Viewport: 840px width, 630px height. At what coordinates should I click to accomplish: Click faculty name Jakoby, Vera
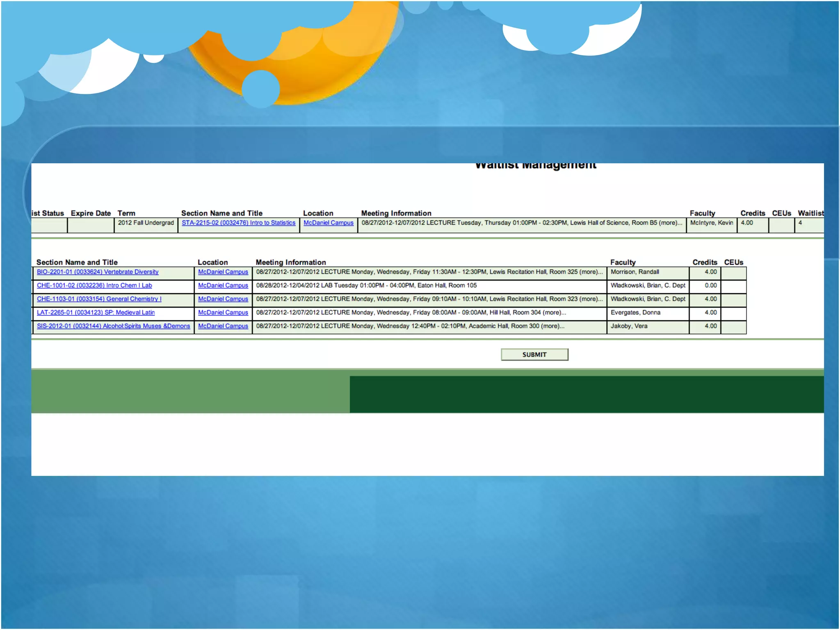[629, 326]
